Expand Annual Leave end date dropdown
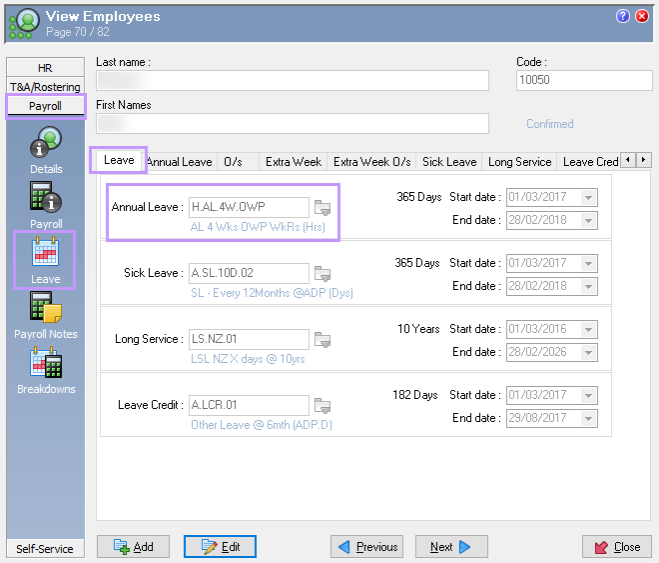Viewport: 659px width, 563px height. (588, 221)
